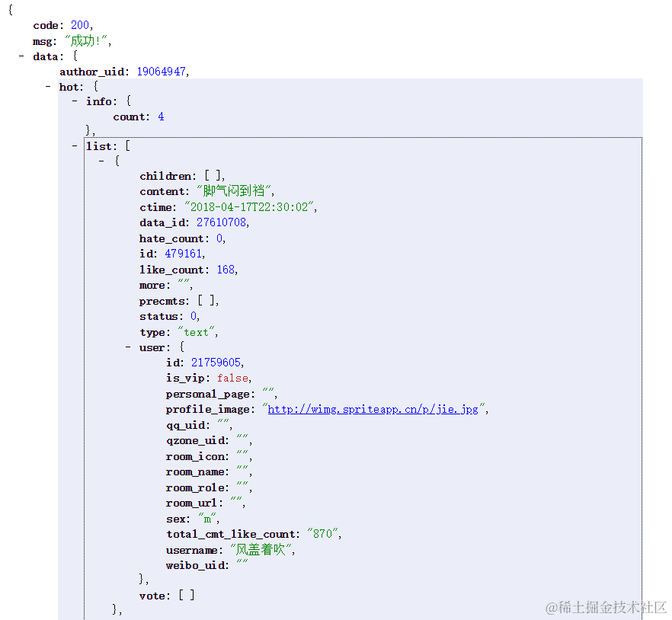Click user id value 21759605

(216, 363)
